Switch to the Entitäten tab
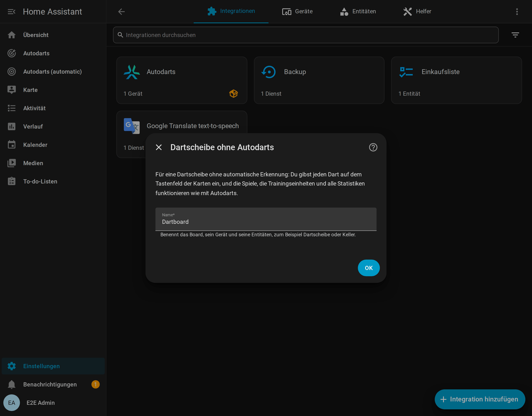 click(358, 11)
